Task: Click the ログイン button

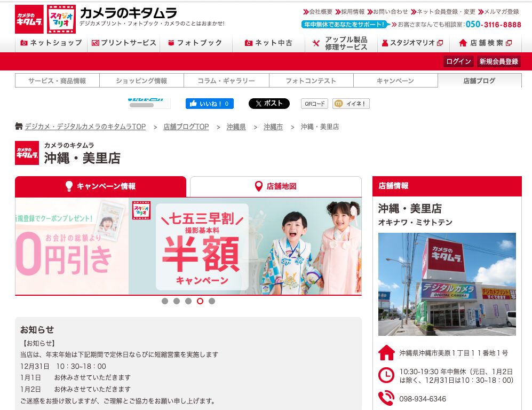Action: pos(458,61)
